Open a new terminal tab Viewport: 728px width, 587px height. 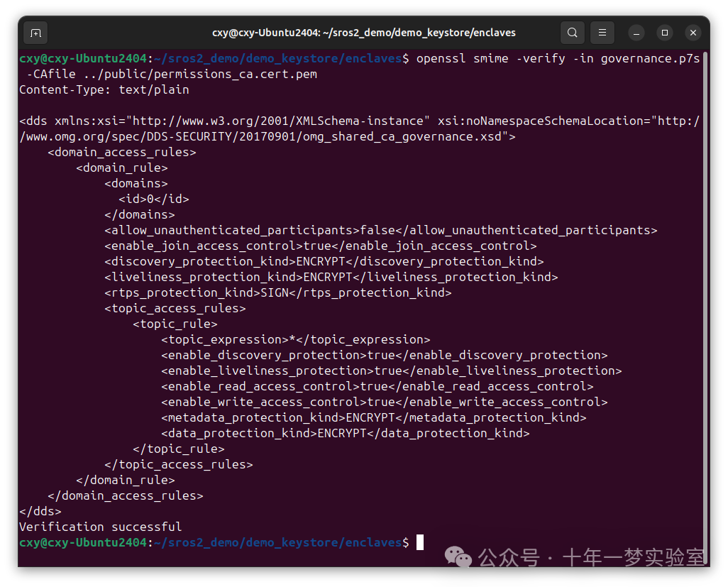point(35,33)
